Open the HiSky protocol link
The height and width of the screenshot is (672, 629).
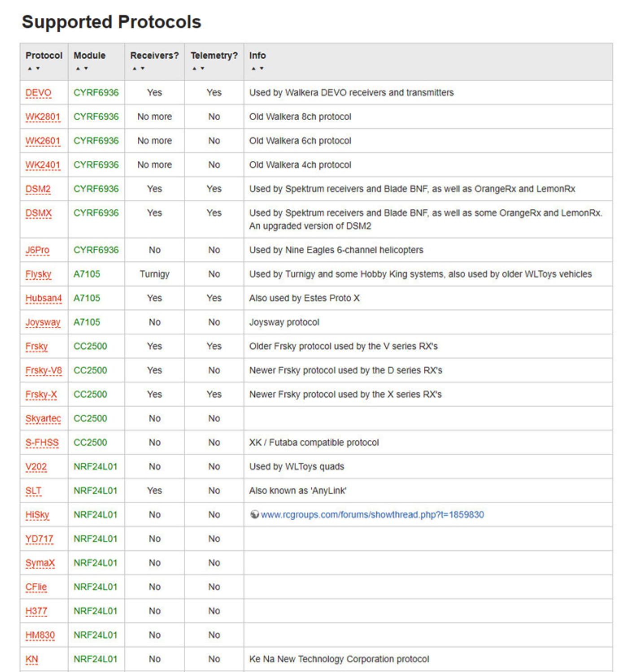click(37, 515)
